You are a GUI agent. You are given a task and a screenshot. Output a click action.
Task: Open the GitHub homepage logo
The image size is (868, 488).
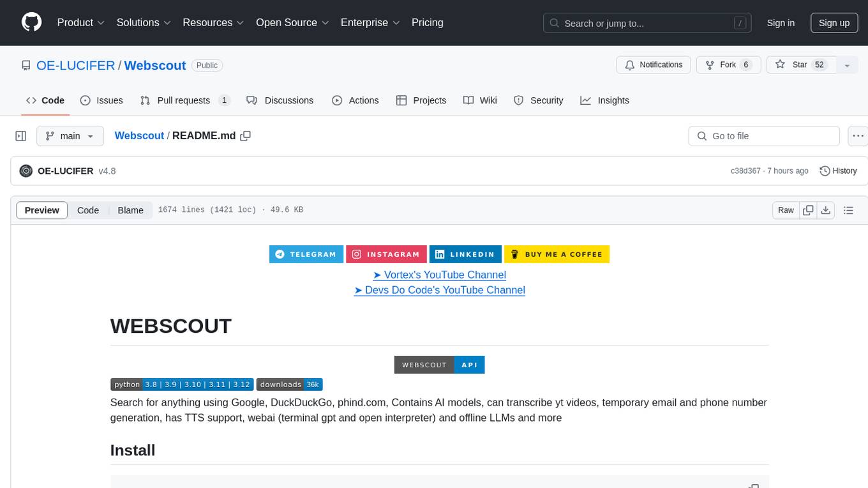point(31,22)
